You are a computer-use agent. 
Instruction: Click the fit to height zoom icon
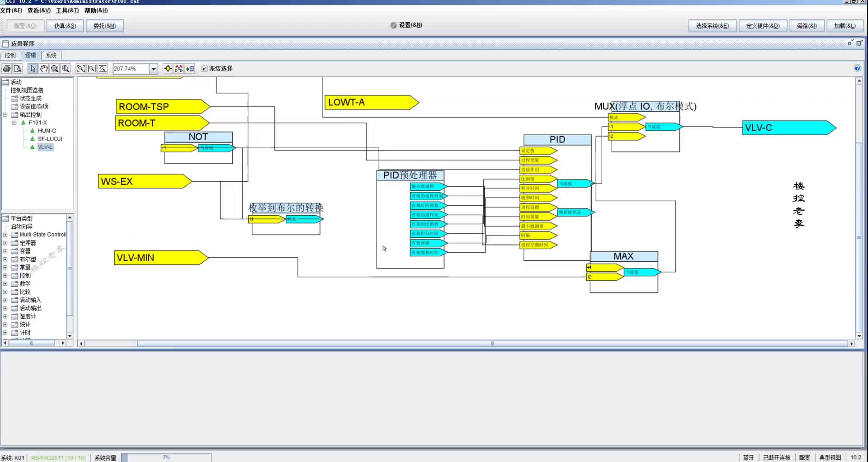pos(103,69)
